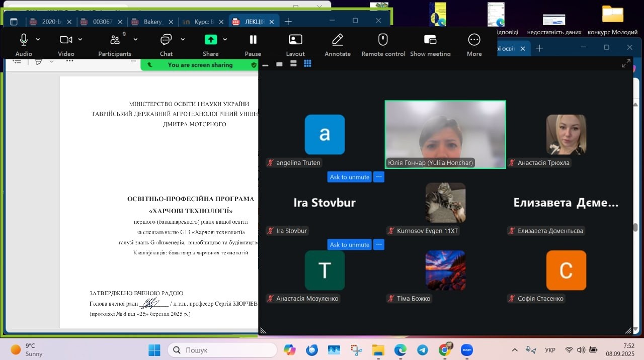
Task: Open the Zoom Chat panel
Action: click(166, 40)
